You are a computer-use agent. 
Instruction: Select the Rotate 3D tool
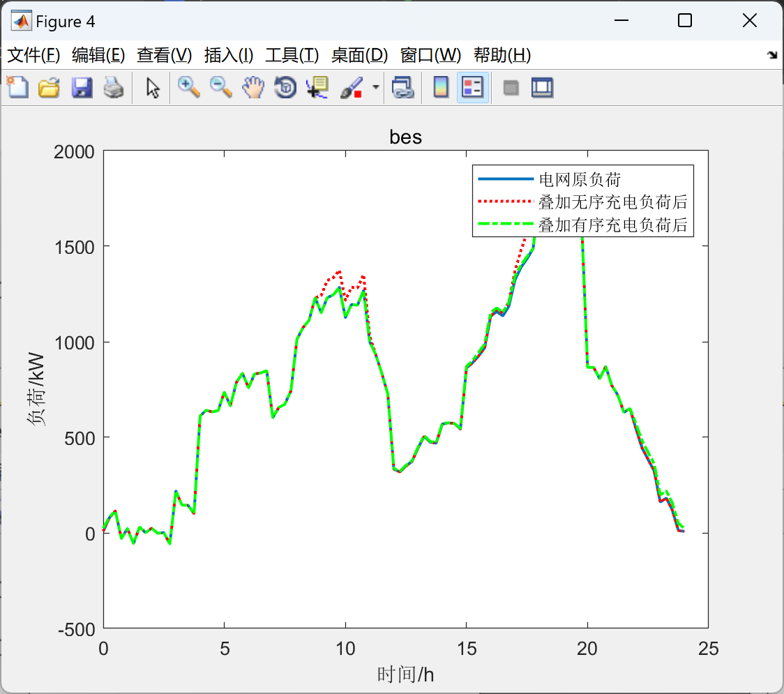click(285, 88)
